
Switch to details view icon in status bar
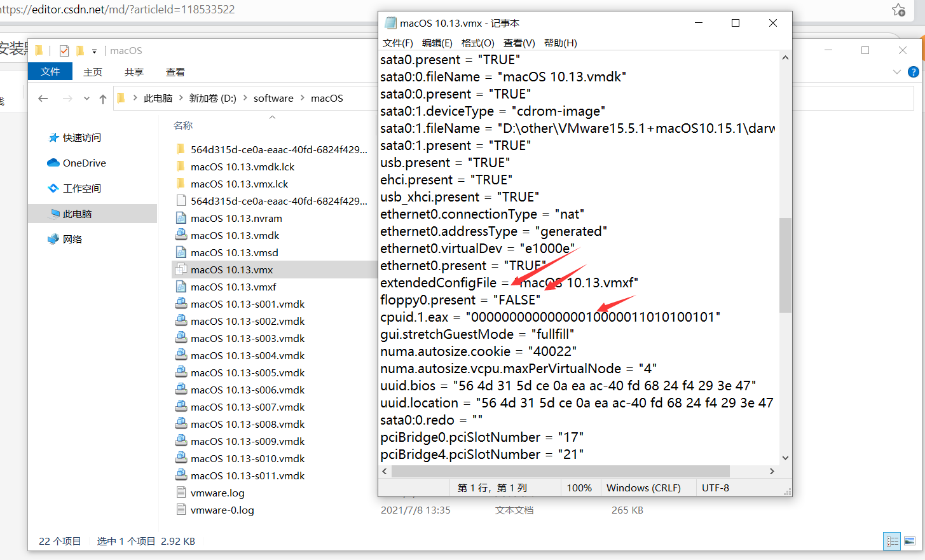click(893, 542)
